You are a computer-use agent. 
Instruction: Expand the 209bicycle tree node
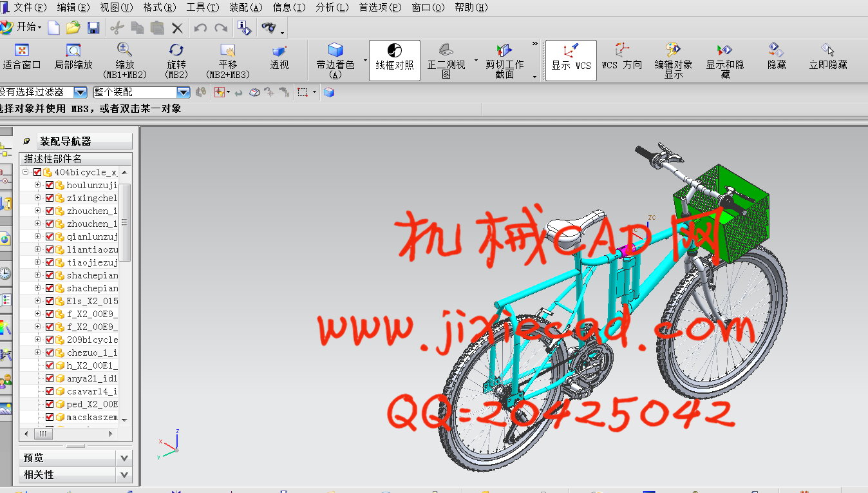pos(38,340)
